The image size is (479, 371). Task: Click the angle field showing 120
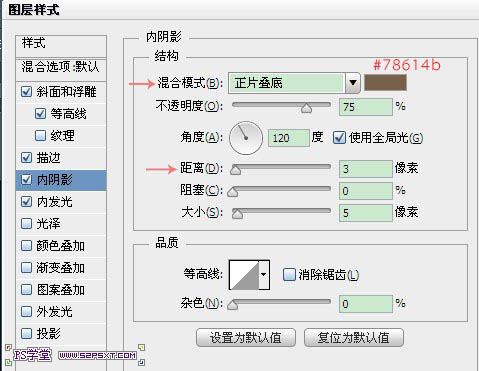[289, 138]
